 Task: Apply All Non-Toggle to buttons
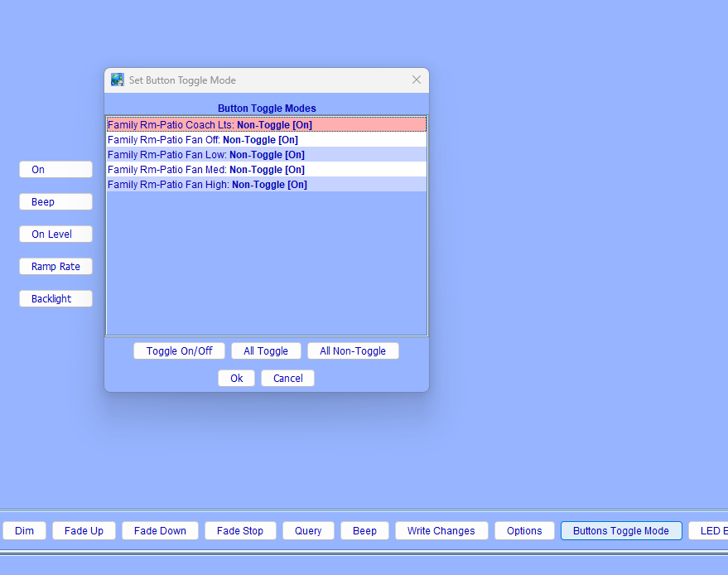point(353,351)
